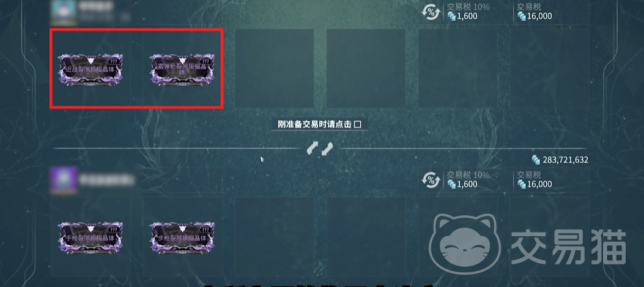
Task: Open the bottom player's purple avatar
Action: tap(63, 180)
